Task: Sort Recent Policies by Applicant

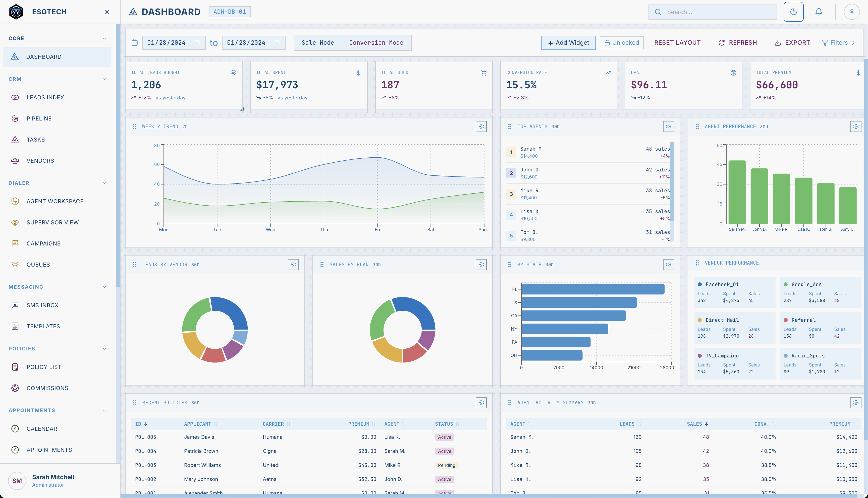Action: (x=201, y=424)
